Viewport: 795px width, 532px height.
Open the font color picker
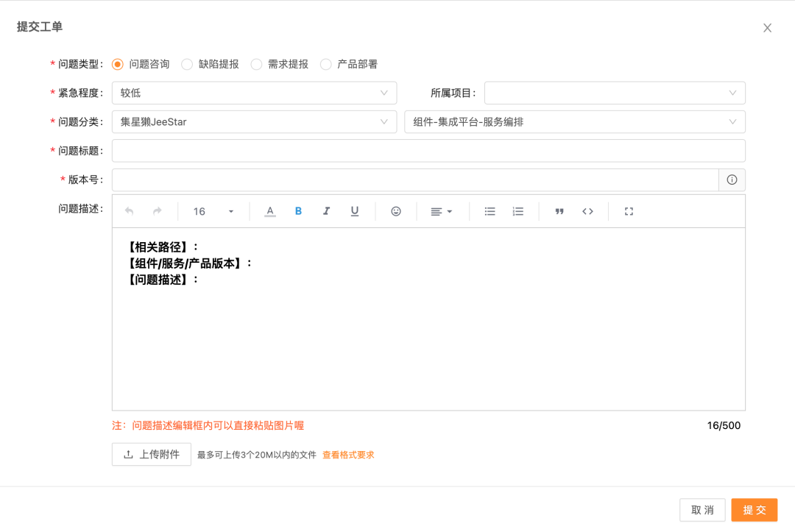(270, 211)
